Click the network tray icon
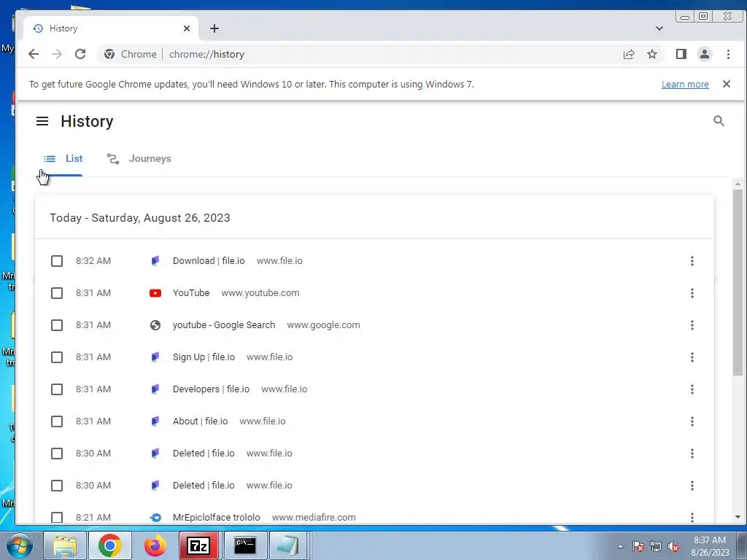The image size is (747, 560). tap(656, 546)
